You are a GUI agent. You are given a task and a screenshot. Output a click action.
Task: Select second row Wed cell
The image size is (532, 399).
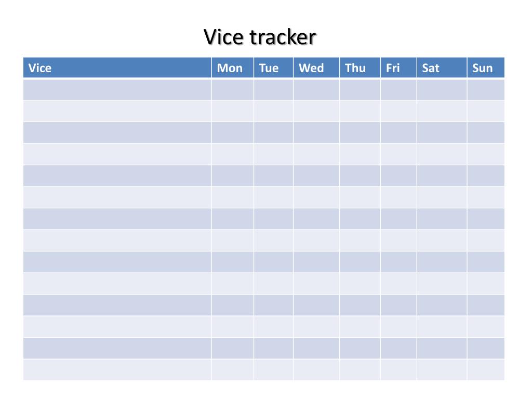pos(316,111)
